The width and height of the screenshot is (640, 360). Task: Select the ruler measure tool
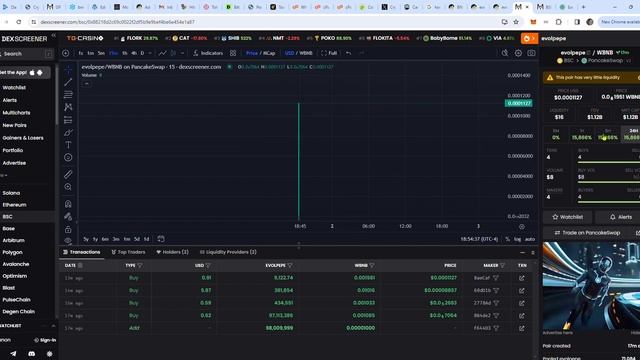pos(68,174)
